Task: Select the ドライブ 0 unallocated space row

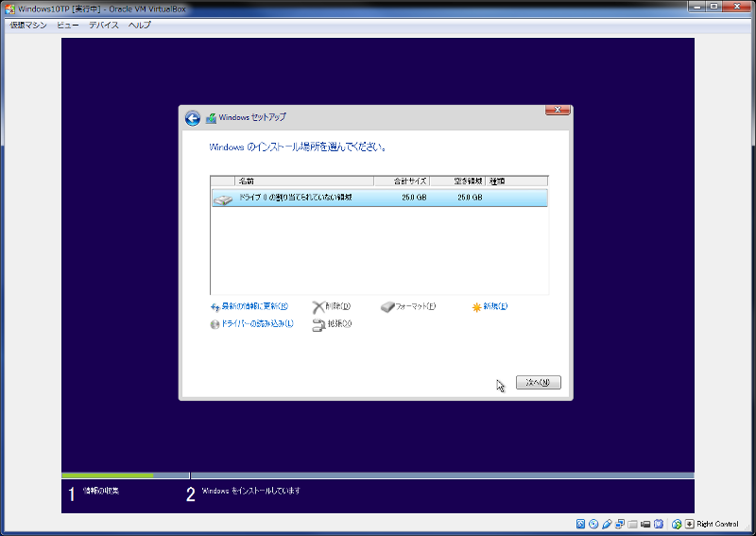Action: (380, 198)
